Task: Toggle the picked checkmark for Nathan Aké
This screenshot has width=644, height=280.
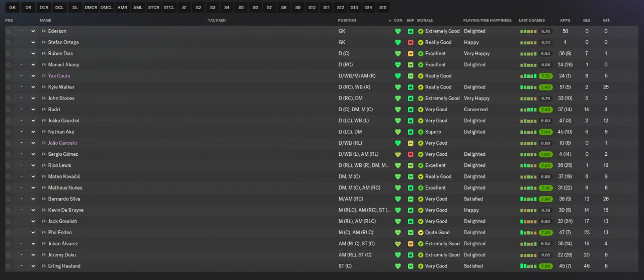Action: pyautogui.click(x=8, y=132)
